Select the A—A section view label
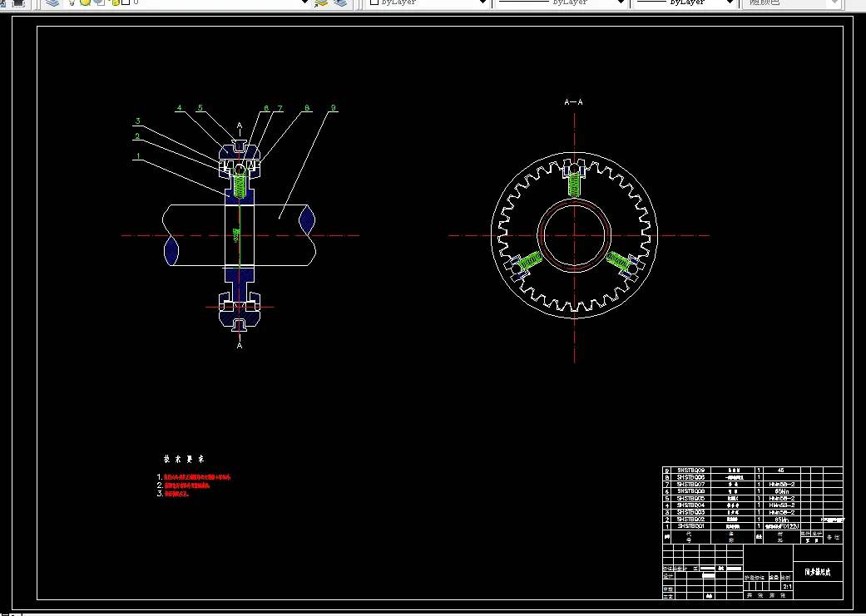This screenshot has height=616, width=866. pyautogui.click(x=573, y=102)
